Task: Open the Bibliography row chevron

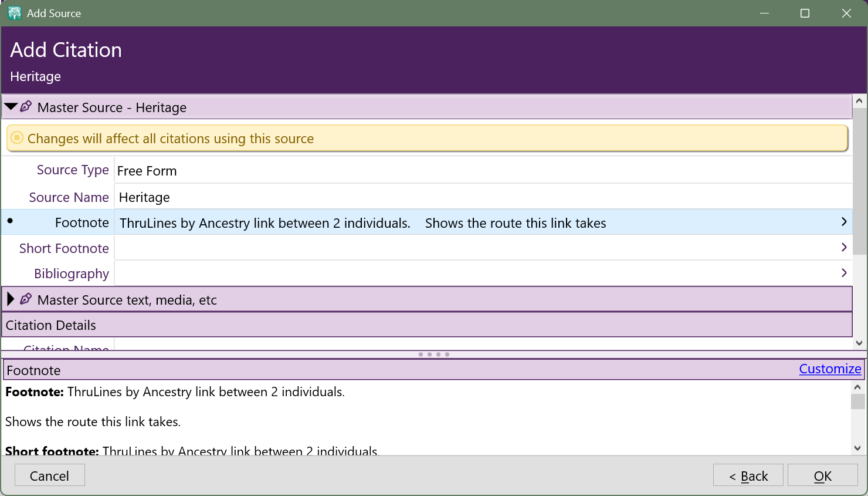Action: pos(844,272)
